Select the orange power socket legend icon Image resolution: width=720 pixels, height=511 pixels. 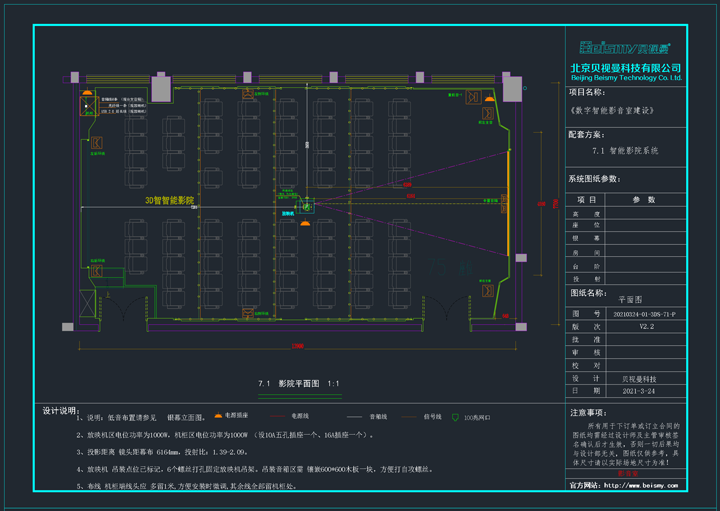pyautogui.click(x=218, y=416)
